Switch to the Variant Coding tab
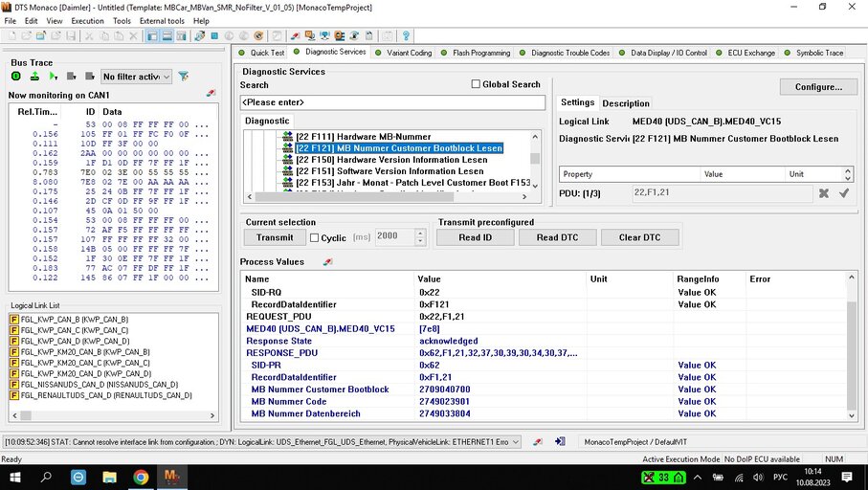The width and height of the screenshot is (868, 490). pyautogui.click(x=404, y=53)
